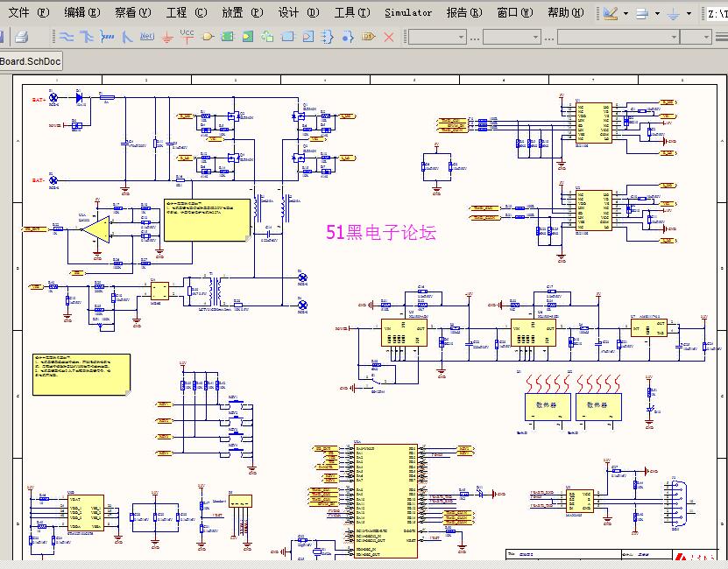Click the Alignment tools icon
728x569 pixels.
coord(642,14)
